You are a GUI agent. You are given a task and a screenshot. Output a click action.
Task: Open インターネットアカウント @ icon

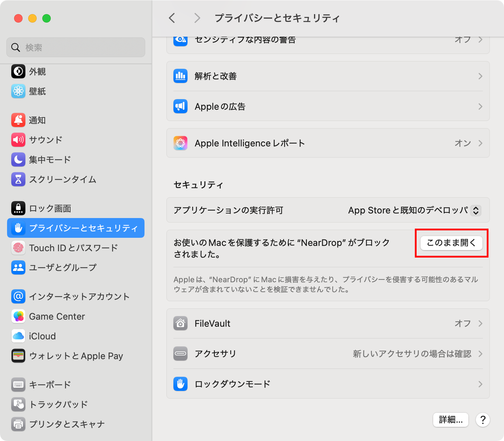18,296
